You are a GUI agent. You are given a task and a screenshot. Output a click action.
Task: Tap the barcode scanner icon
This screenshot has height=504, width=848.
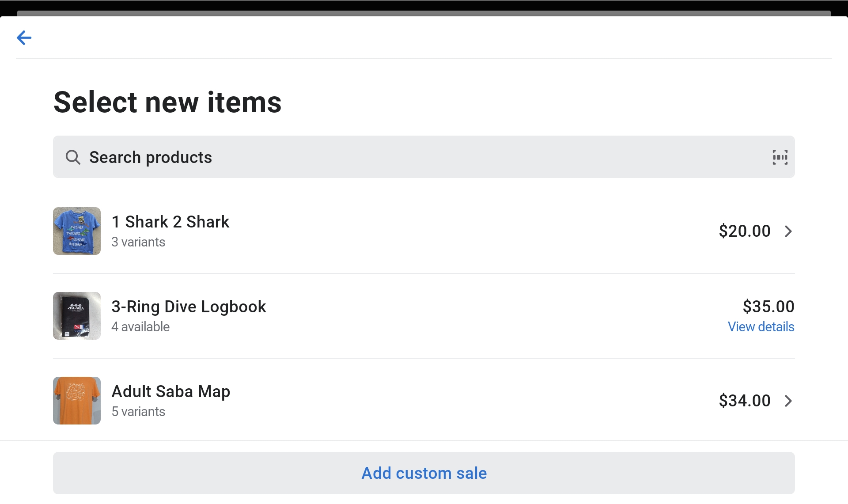point(780,157)
